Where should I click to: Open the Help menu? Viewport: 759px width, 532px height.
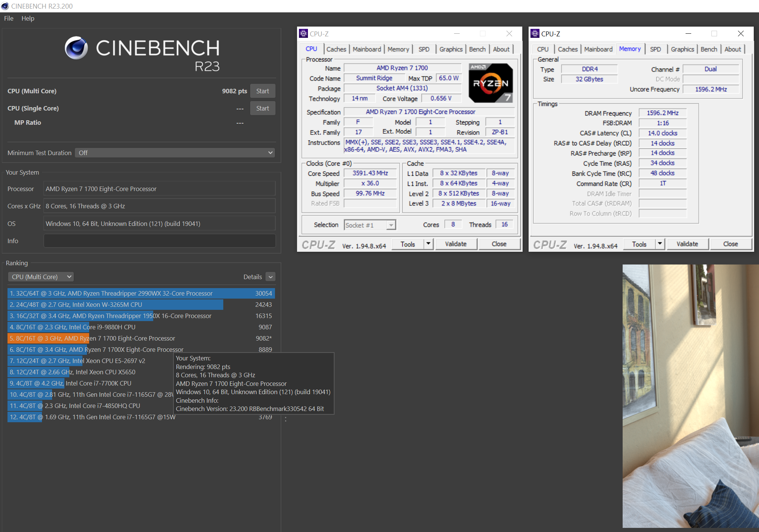click(x=28, y=18)
